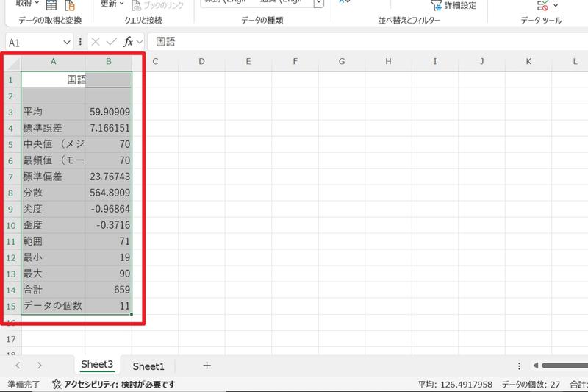
Task: Click the formula bar options dots
Action: pos(80,42)
